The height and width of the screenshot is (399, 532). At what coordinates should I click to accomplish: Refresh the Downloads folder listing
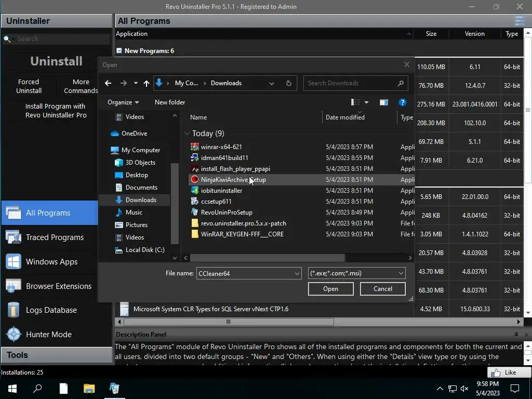tap(289, 83)
